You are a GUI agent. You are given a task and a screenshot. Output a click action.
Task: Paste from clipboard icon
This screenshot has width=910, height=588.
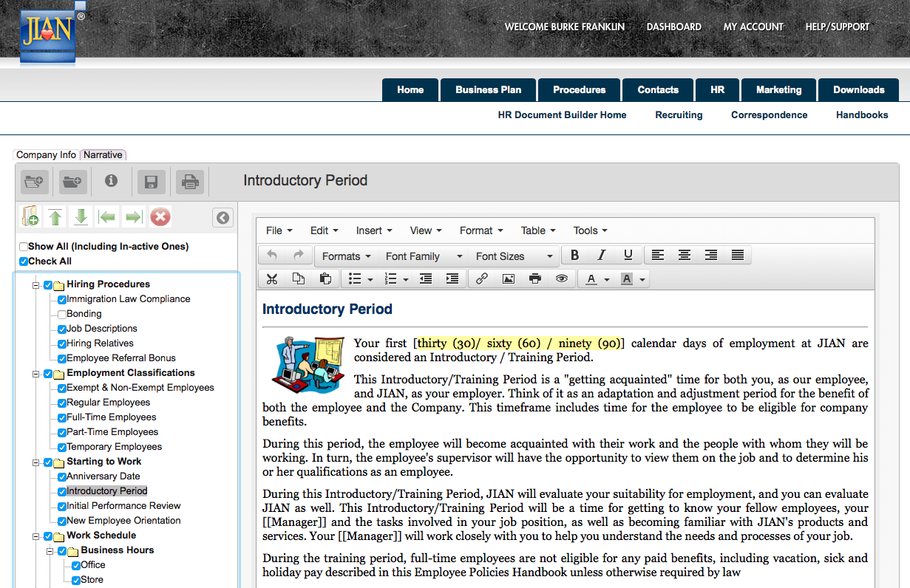[x=325, y=279]
